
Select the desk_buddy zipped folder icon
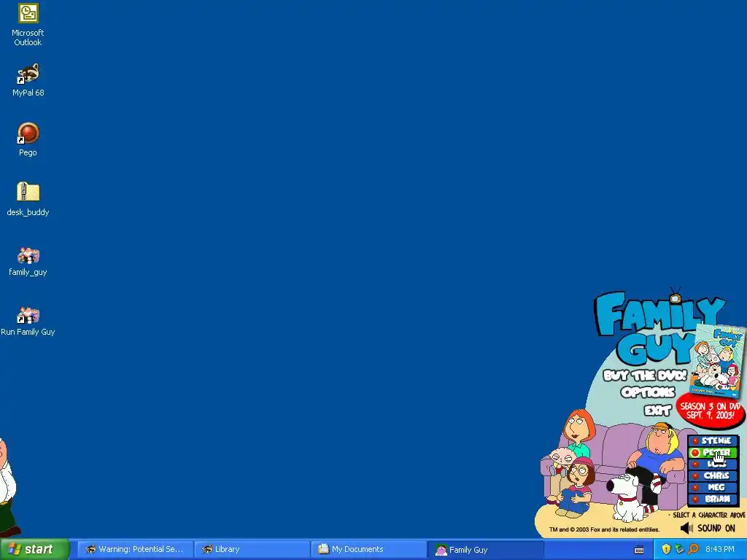28,199
